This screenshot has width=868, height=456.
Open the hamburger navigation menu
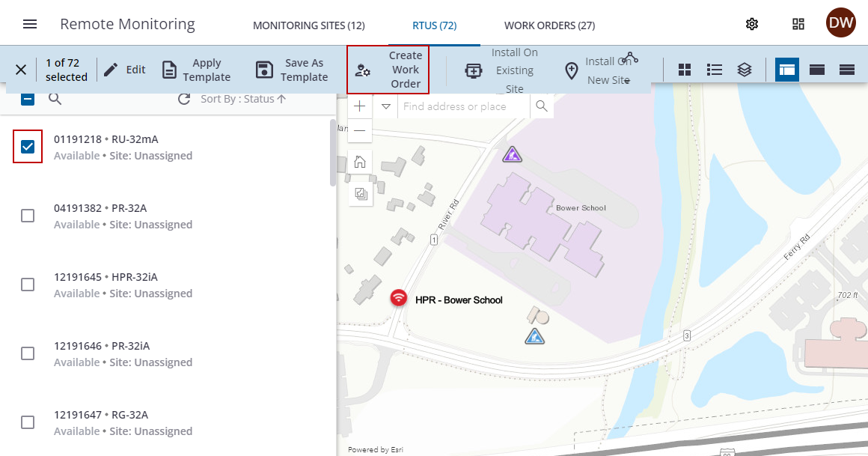[x=30, y=24]
